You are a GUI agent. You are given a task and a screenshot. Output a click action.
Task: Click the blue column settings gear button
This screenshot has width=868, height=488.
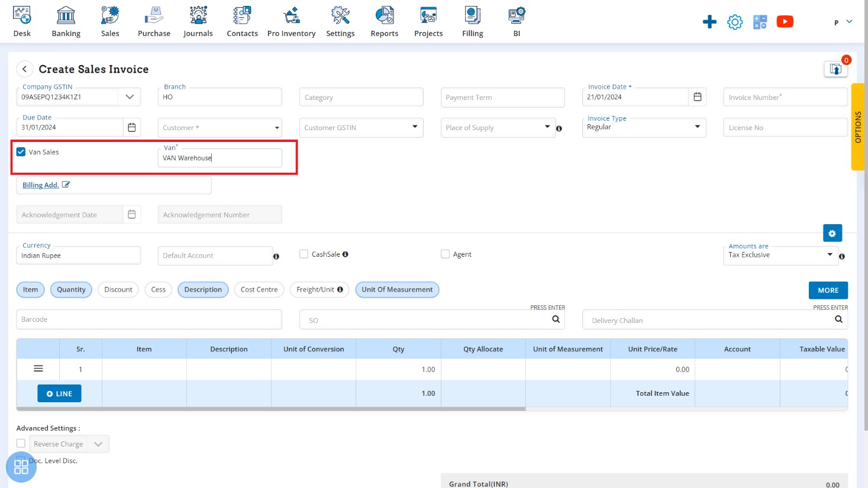click(x=832, y=233)
